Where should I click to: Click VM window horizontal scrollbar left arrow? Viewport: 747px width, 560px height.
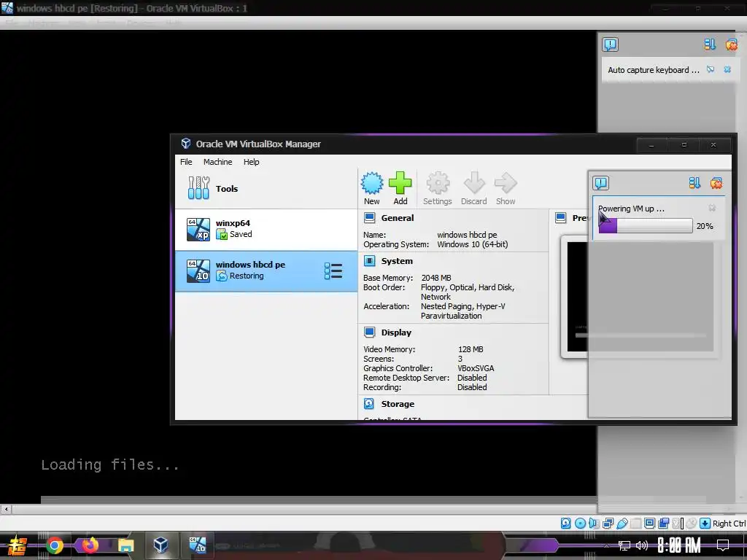[x=6, y=509]
